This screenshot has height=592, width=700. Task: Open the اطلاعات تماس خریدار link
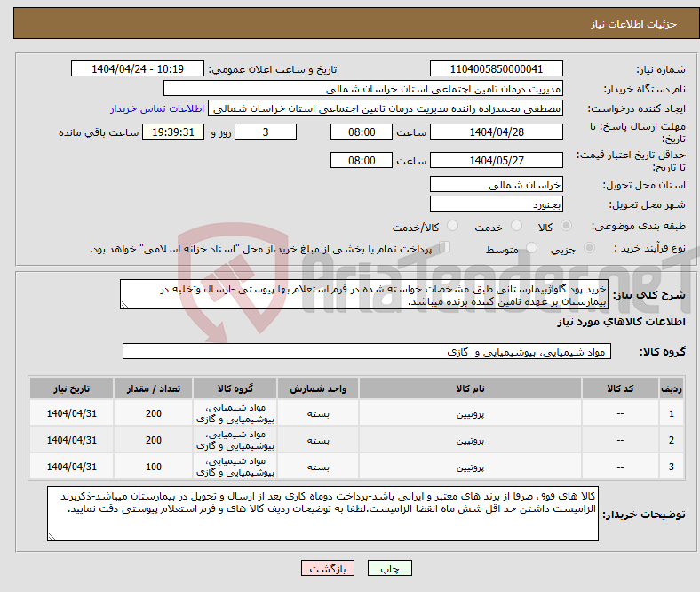click(x=157, y=108)
